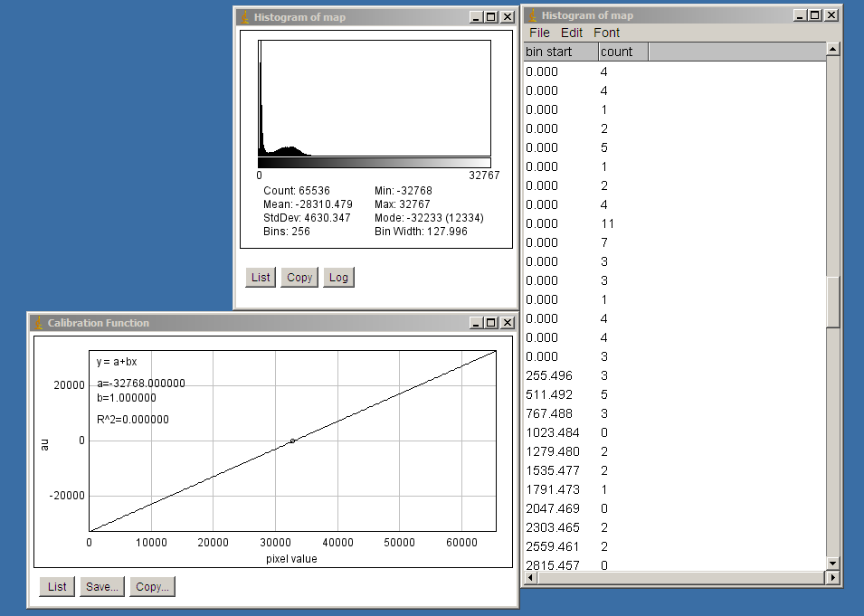Screen dimensions: 864x616
Task: Click Copy button below the histogram plot
Action: pos(299,278)
